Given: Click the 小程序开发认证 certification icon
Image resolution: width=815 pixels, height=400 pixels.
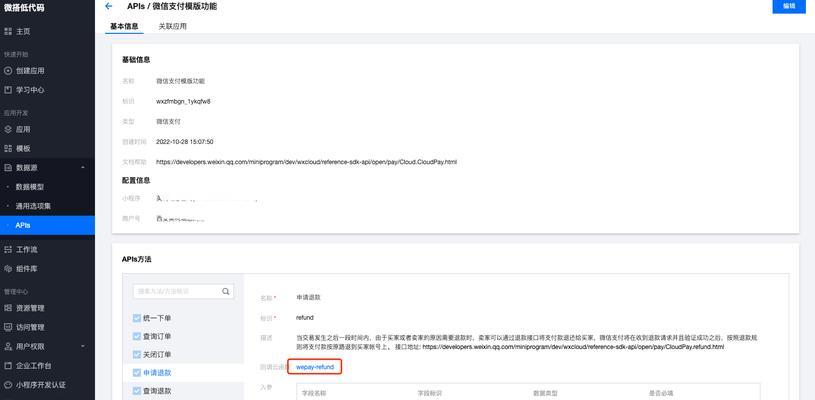Looking at the screenshot, I should tap(8, 385).
